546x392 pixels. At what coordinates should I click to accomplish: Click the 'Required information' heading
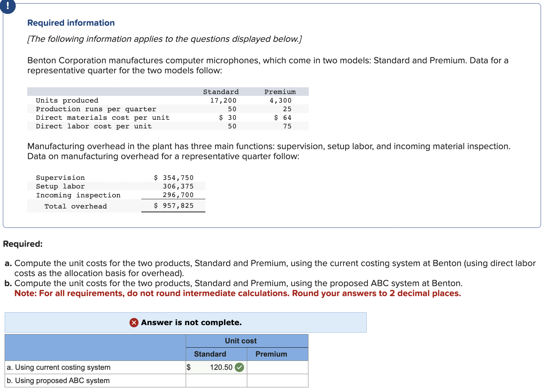coord(71,23)
